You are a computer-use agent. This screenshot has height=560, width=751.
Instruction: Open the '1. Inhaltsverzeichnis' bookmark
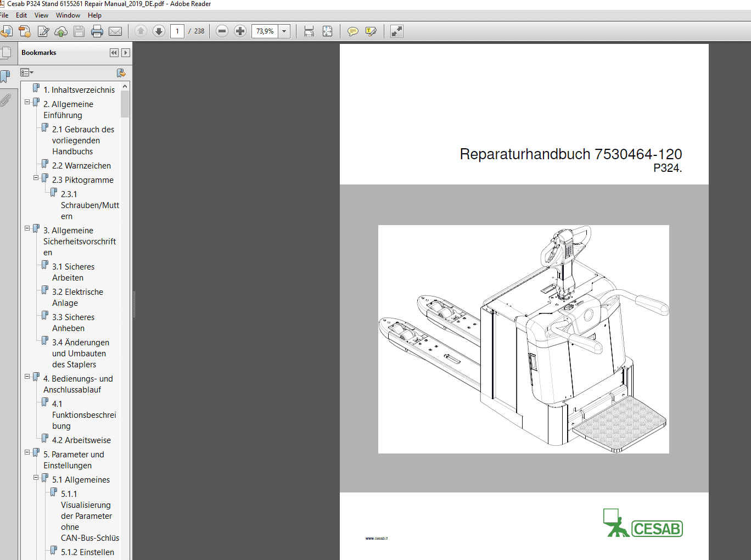click(x=79, y=90)
